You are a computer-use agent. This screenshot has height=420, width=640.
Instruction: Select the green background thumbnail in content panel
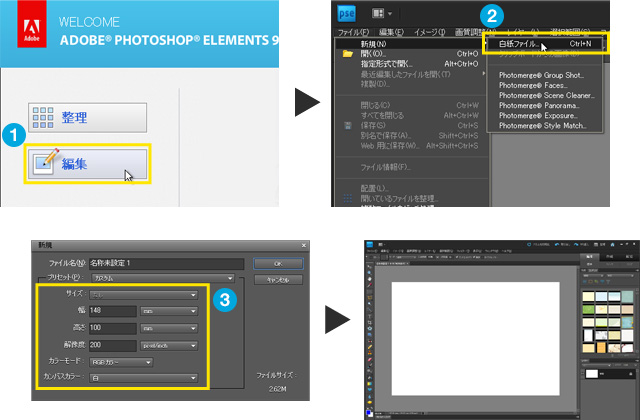click(x=588, y=310)
